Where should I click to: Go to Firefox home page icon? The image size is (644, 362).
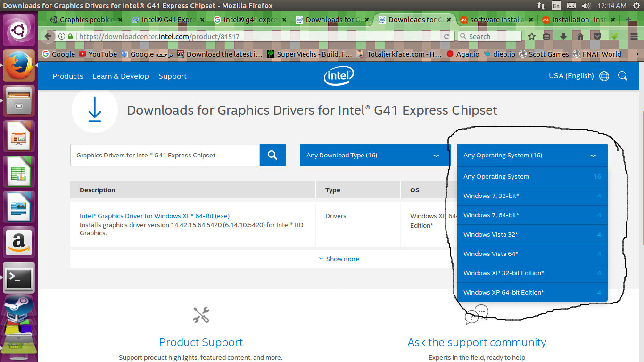(x=580, y=36)
